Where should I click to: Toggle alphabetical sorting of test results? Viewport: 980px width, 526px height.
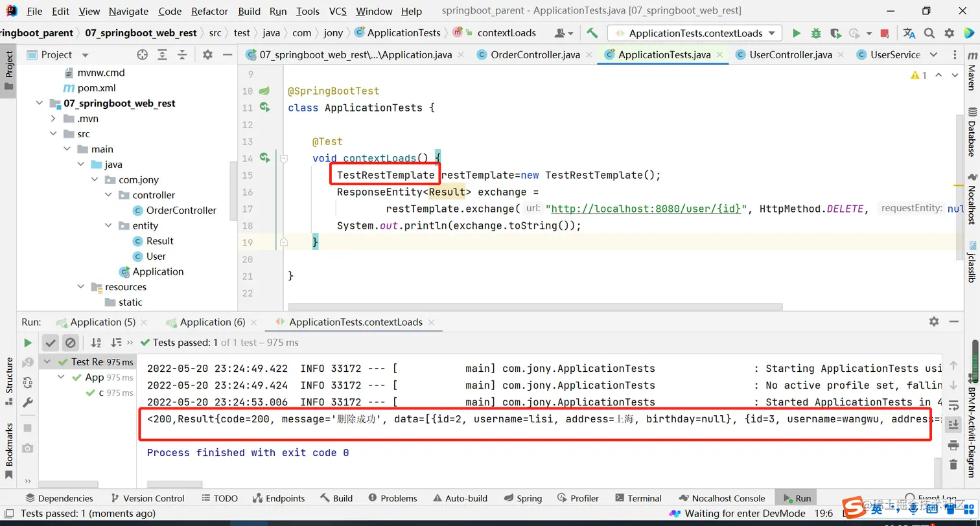tap(96, 343)
